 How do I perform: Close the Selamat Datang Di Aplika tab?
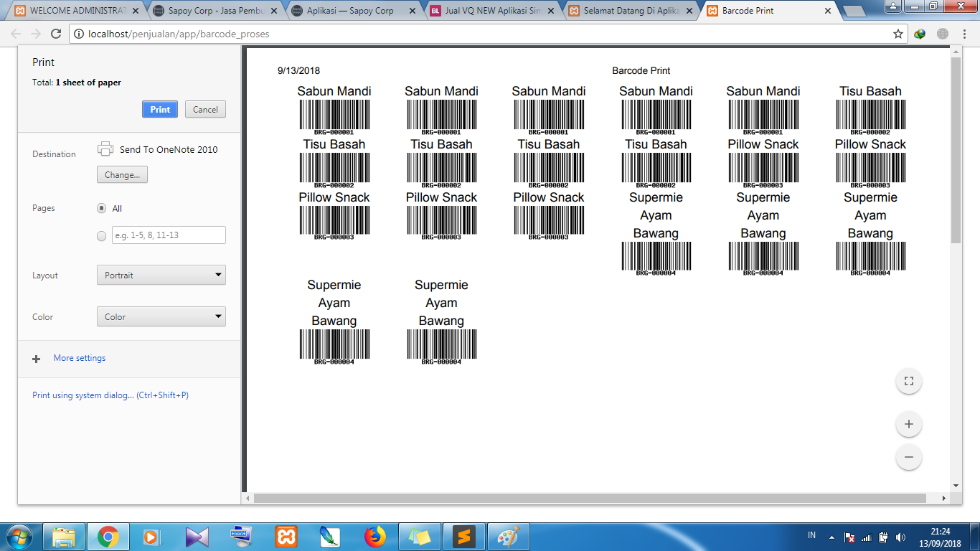pos(689,11)
